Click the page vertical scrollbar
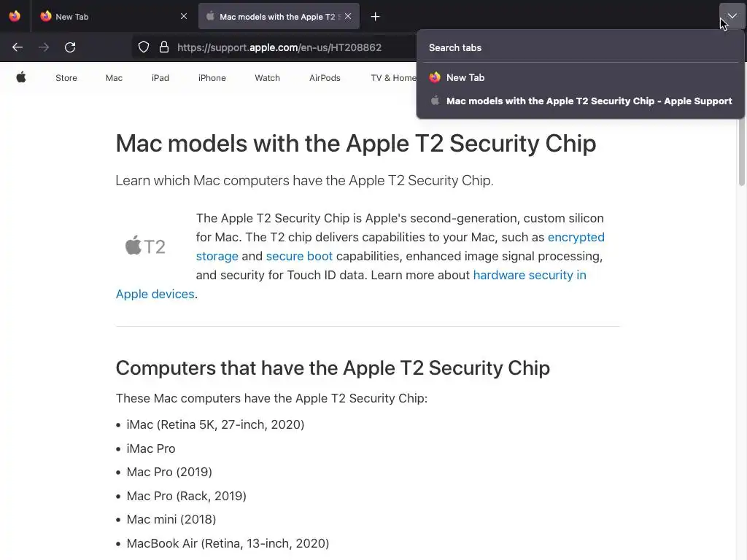This screenshot has width=747, height=560. 742,292
